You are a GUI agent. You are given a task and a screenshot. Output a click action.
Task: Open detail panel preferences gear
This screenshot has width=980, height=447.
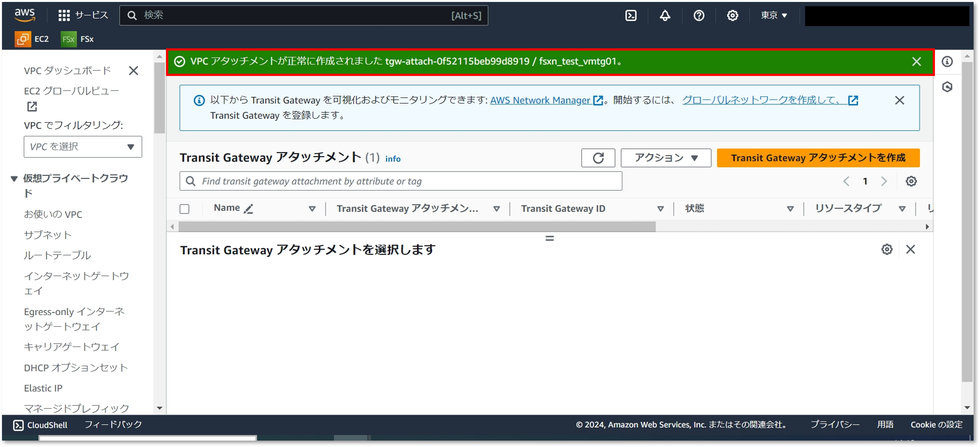point(887,250)
